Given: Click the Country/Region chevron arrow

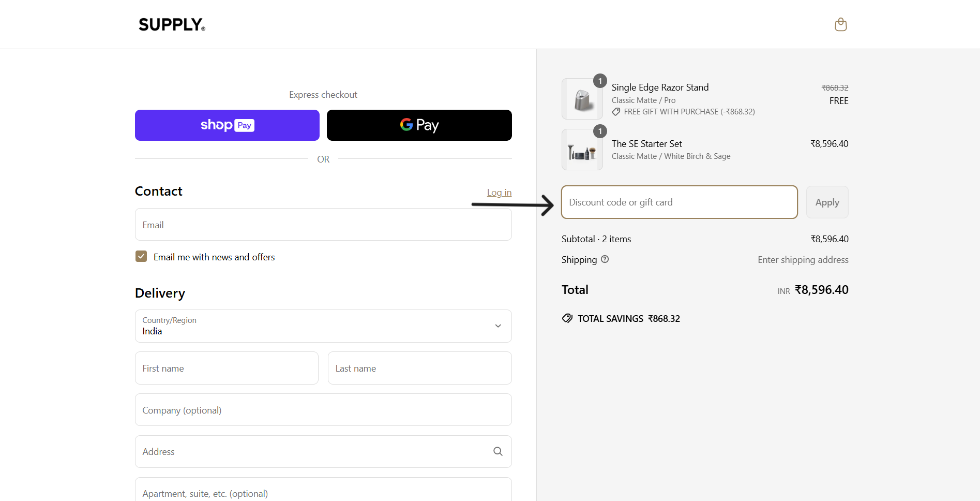Looking at the screenshot, I should coord(497,326).
